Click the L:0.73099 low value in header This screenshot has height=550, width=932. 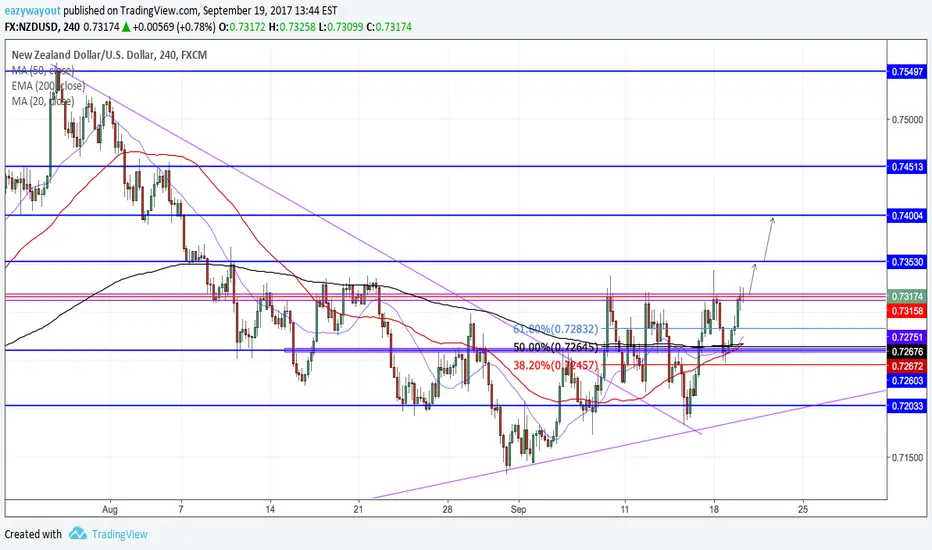341,27
